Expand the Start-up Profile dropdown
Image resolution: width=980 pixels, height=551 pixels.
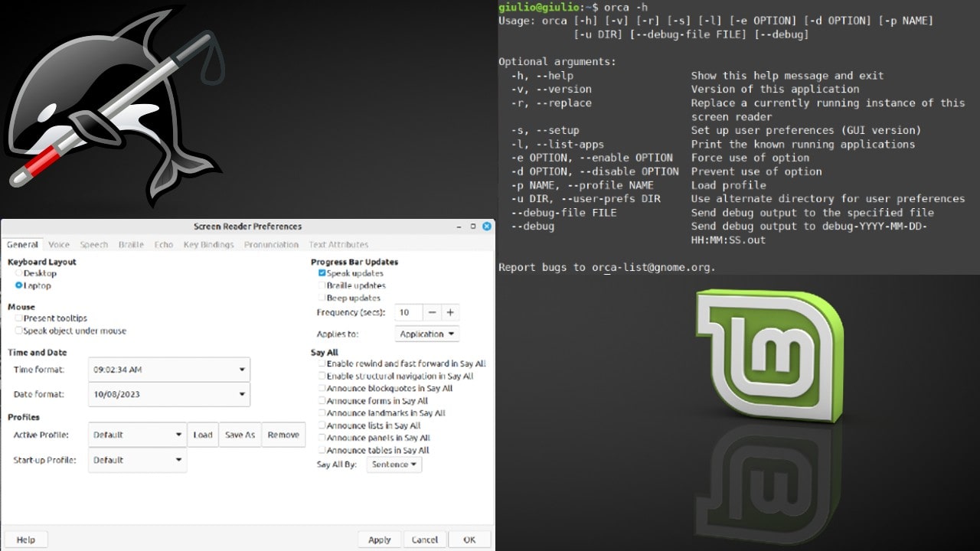tap(137, 460)
